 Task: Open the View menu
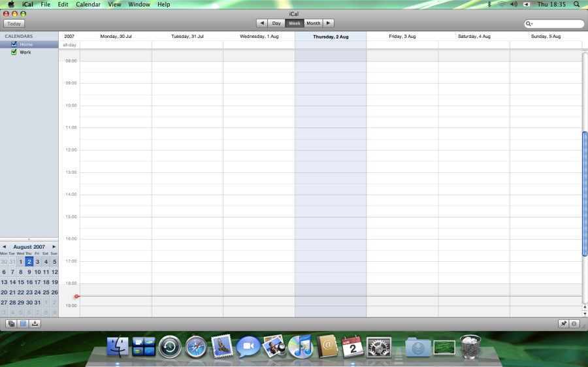pos(114,4)
